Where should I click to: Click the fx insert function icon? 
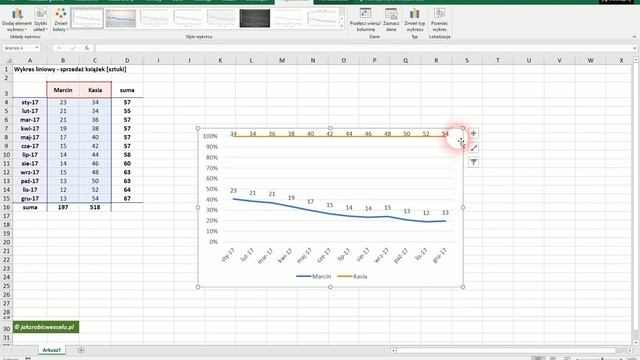[87, 48]
